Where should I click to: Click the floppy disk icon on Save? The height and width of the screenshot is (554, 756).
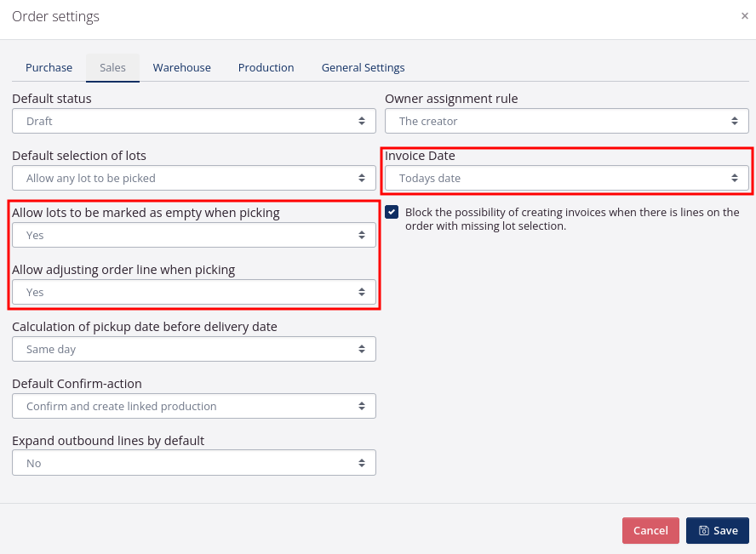[x=703, y=530]
